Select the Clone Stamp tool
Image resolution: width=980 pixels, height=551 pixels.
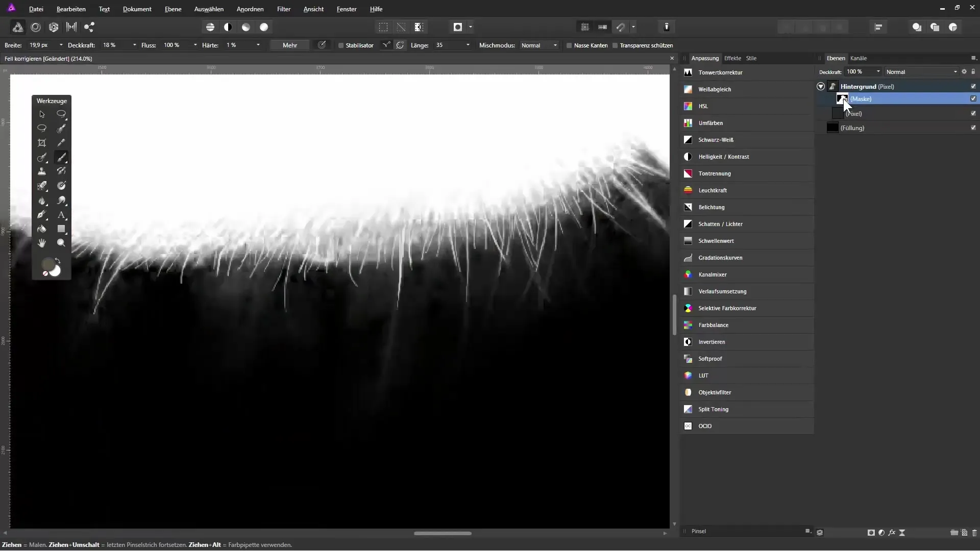coord(42,171)
